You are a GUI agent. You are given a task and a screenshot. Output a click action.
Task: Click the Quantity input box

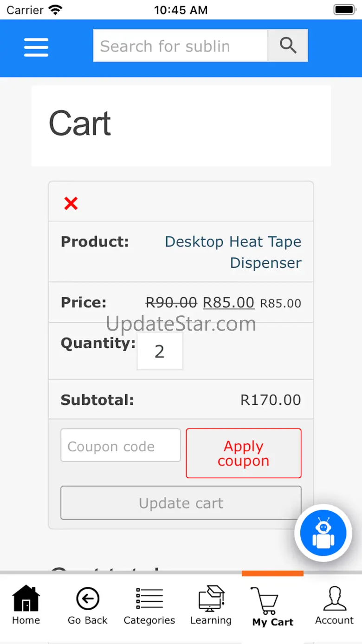(x=160, y=351)
